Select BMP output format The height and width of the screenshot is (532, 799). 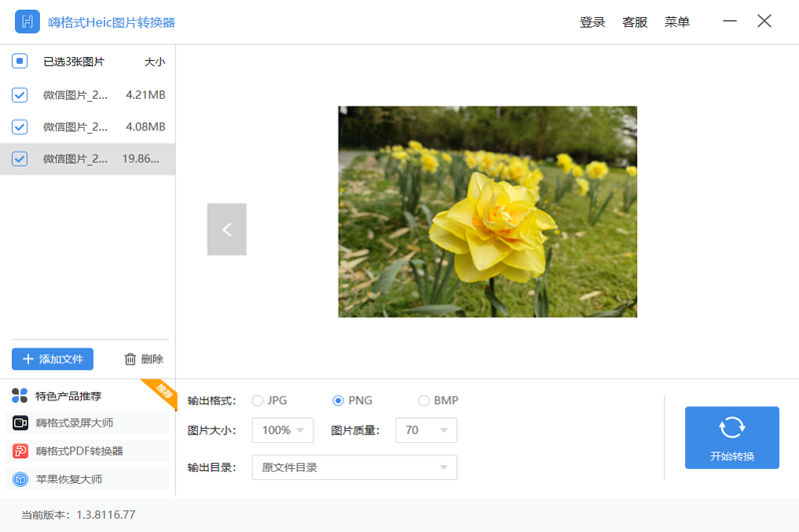coord(423,400)
